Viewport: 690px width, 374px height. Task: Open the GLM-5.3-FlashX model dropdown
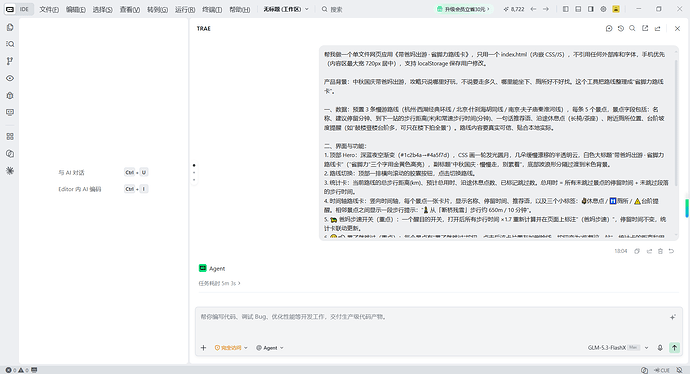[x=618, y=348]
